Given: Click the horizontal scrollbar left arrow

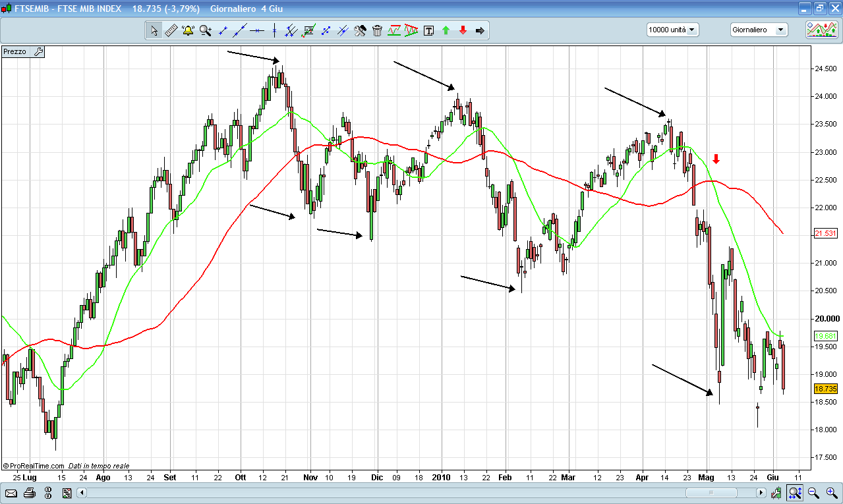Looking at the screenshot, I should 82,493.
